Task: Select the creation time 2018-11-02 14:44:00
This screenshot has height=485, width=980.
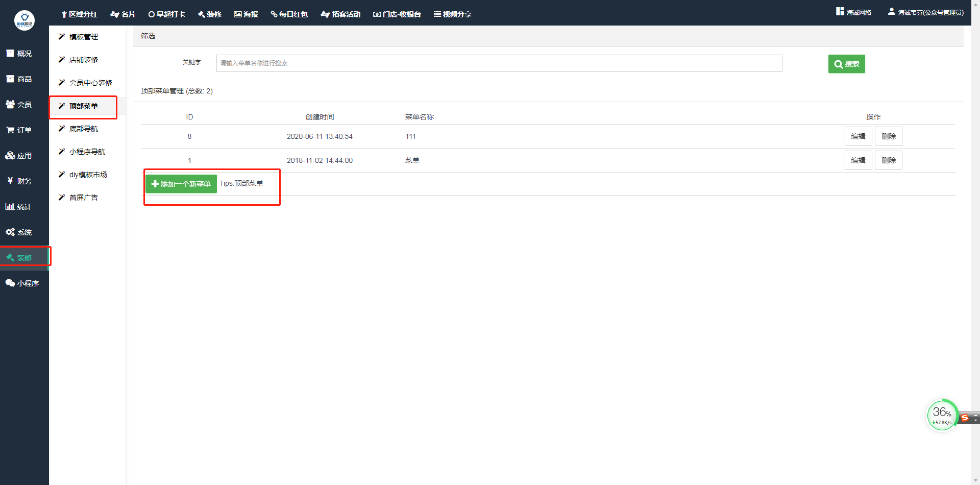Action: (x=320, y=160)
